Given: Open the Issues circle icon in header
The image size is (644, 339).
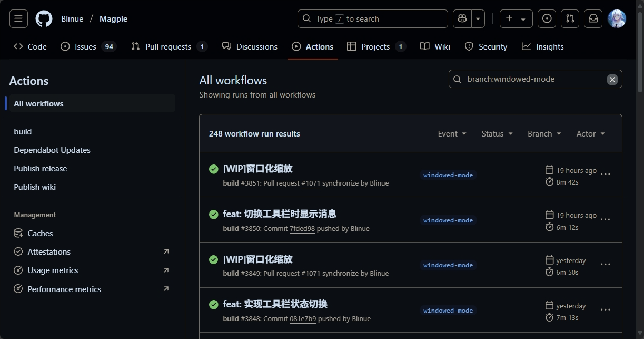Looking at the screenshot, I should point(547,19).
